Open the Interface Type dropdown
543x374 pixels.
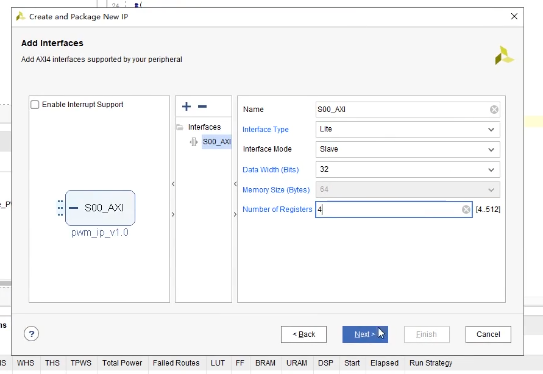coord(408,130)
